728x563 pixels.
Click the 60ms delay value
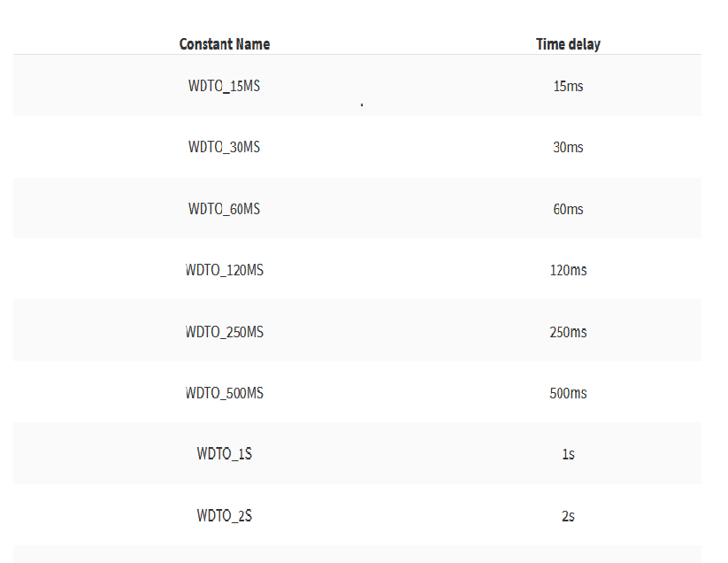click(568, 209)
